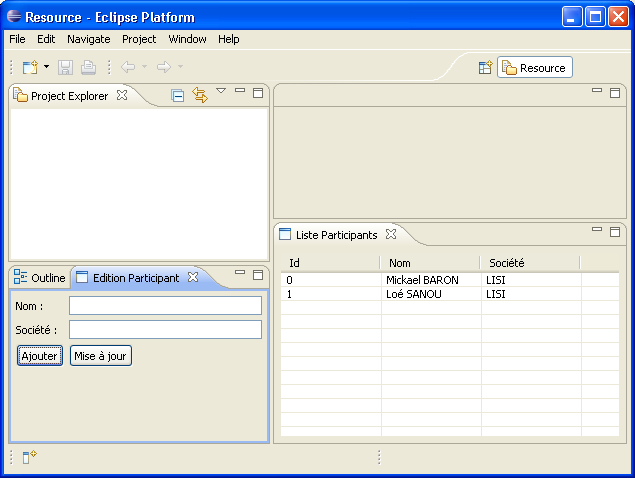This screenshot has width=635, height=478.
Task: Maximize the Liste Participants panel
Action: click(x=615, y=231)
